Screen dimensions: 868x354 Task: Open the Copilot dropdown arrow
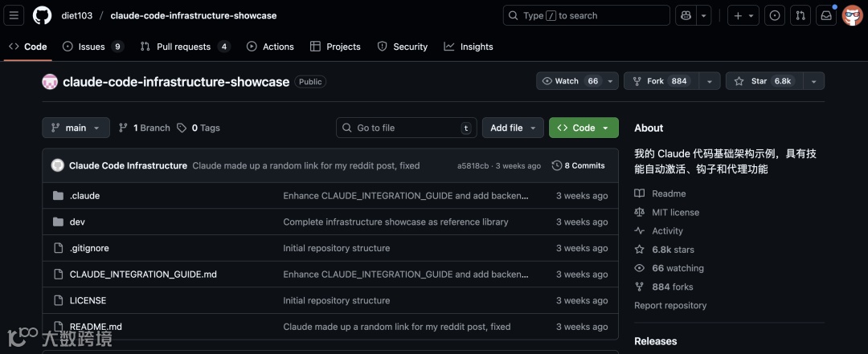(703, 15)
